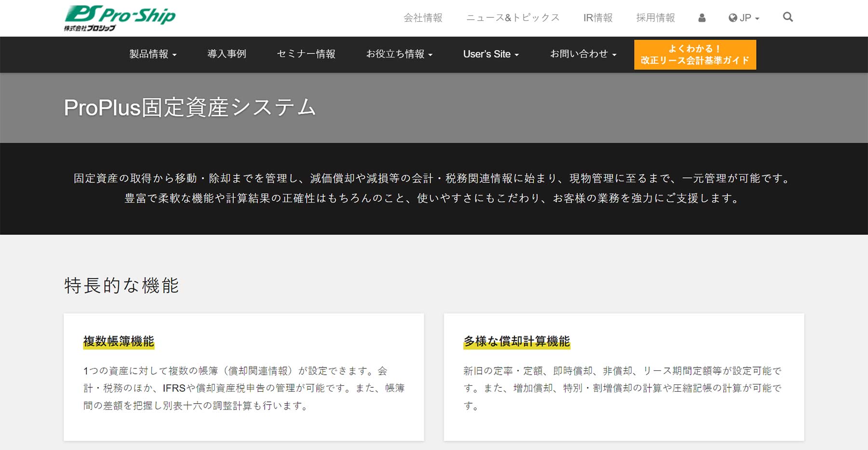868x450 pixels.
Task: Open the user account icon
Action: point(702,18)
